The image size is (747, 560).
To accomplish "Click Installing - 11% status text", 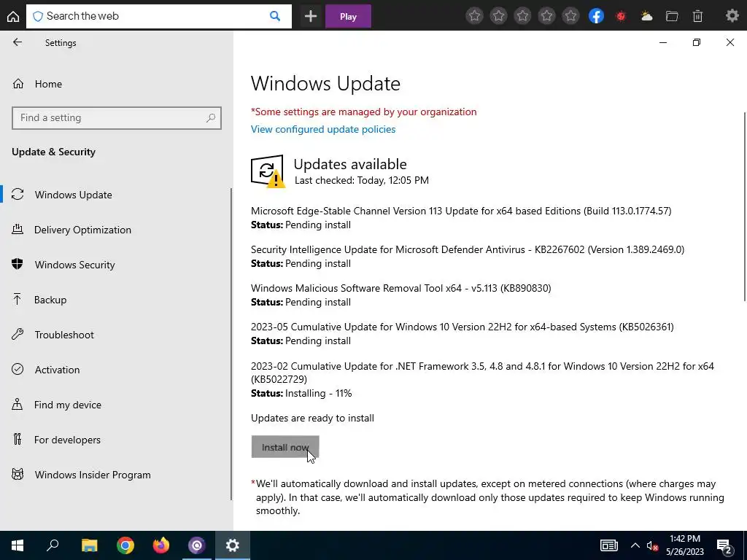I will (318, 393).
